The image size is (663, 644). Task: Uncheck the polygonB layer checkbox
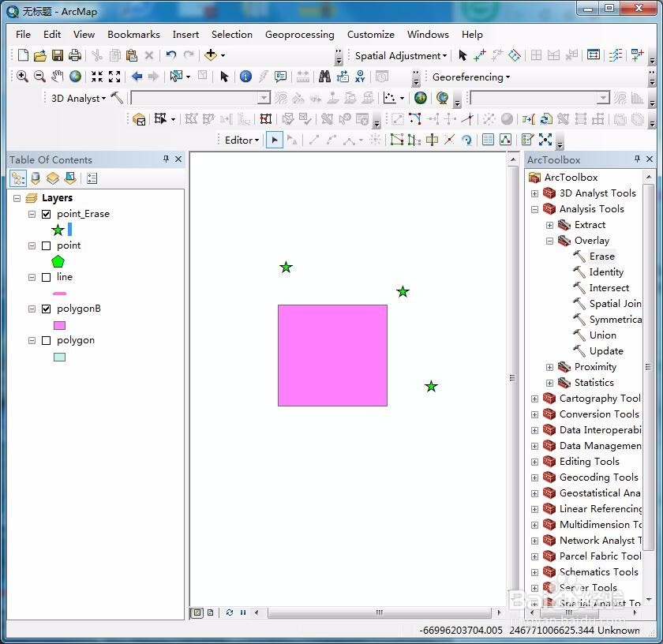pyautogui.click(x=47, y=309)
